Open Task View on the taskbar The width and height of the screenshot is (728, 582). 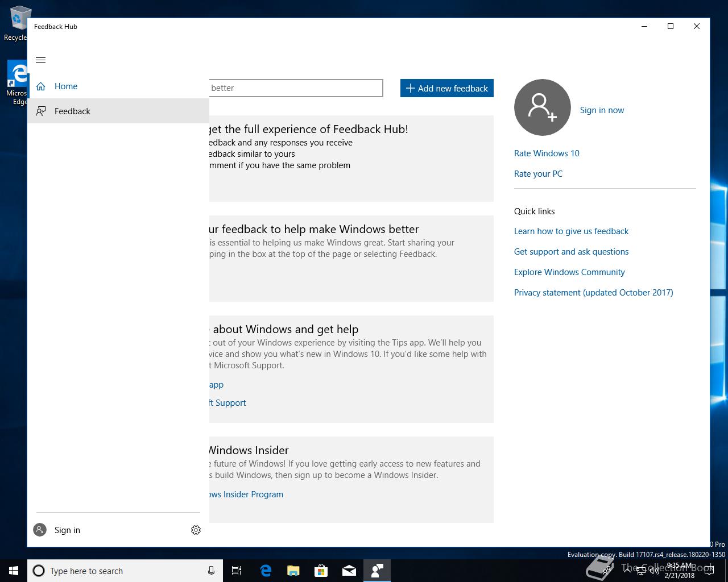[237, 571]
